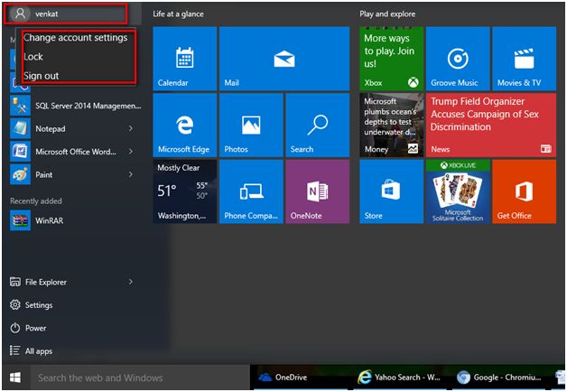Launch Microsoft Solitaire Collection tile
The width and height of the screenshot is (567, 392).
click(458, 191)
